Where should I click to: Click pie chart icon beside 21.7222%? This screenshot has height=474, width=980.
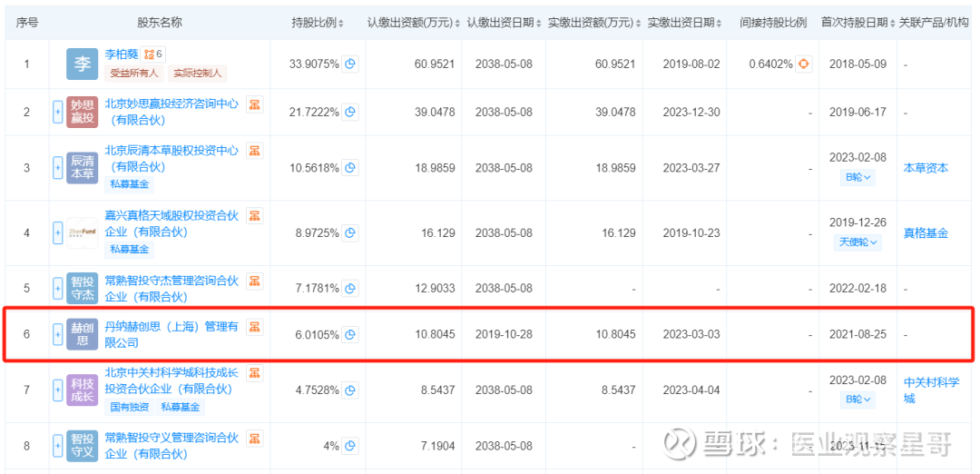click(x=349, y=112)
